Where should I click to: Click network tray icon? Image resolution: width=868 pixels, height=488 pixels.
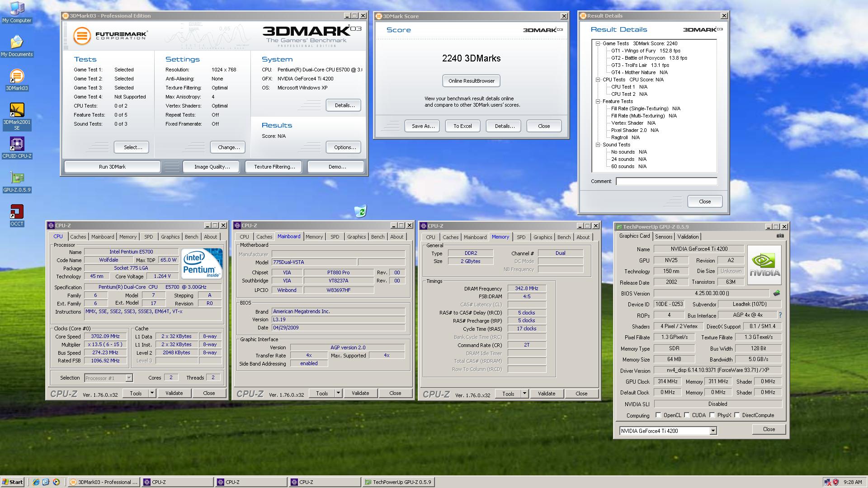827,482
